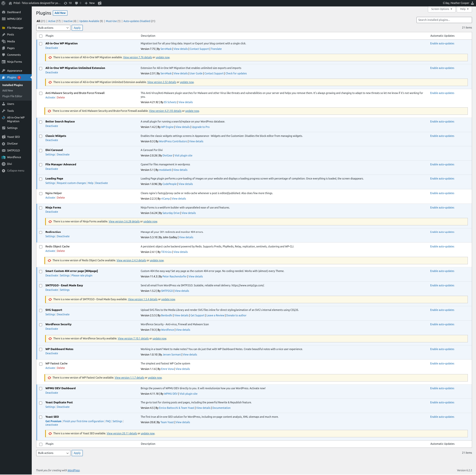This screenshot has height=475, width=476.
Task: Open Wordfence from the sidebar
Action: [x=14, y=157]
